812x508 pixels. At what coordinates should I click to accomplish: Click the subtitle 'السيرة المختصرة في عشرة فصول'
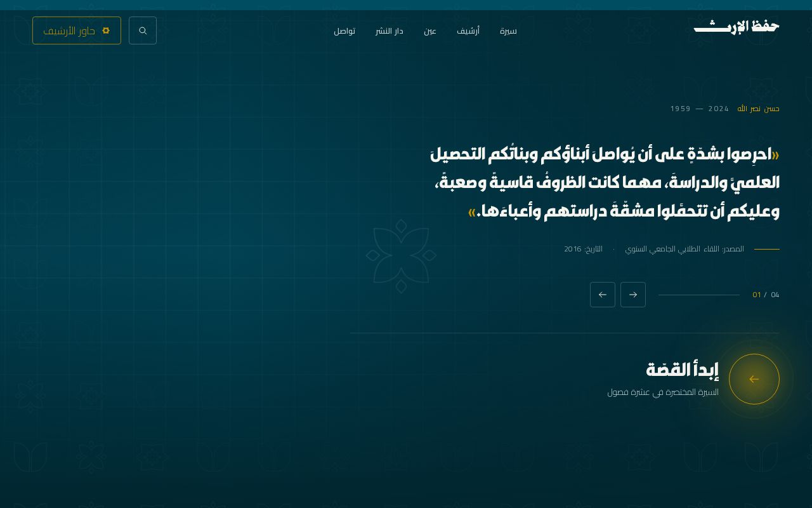[663, 392]
